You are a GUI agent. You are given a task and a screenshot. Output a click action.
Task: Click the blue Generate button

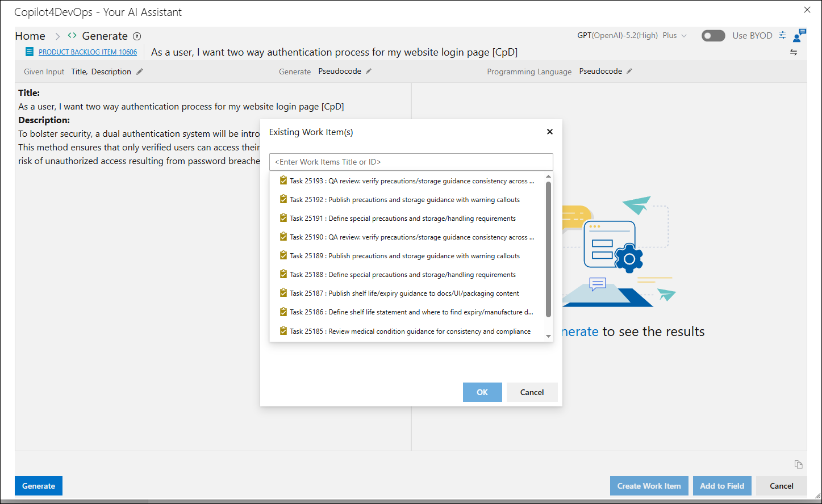tap(39, 486)
